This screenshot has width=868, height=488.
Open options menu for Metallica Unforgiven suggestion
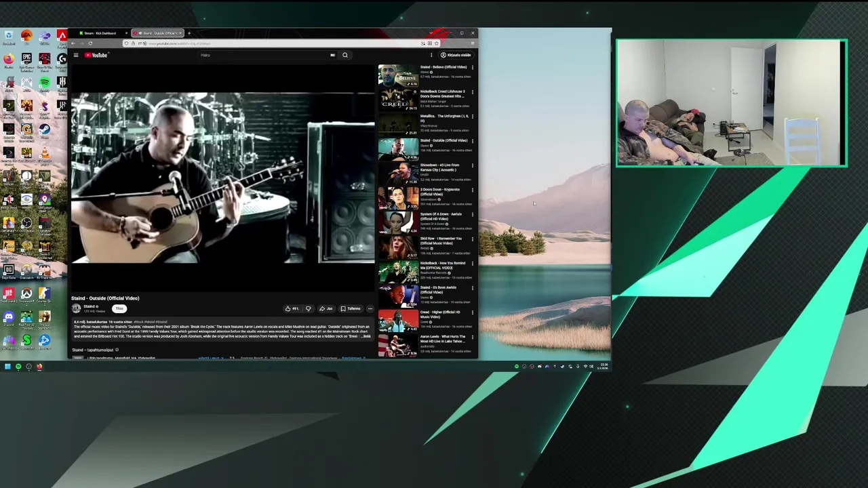click(473, 116)
